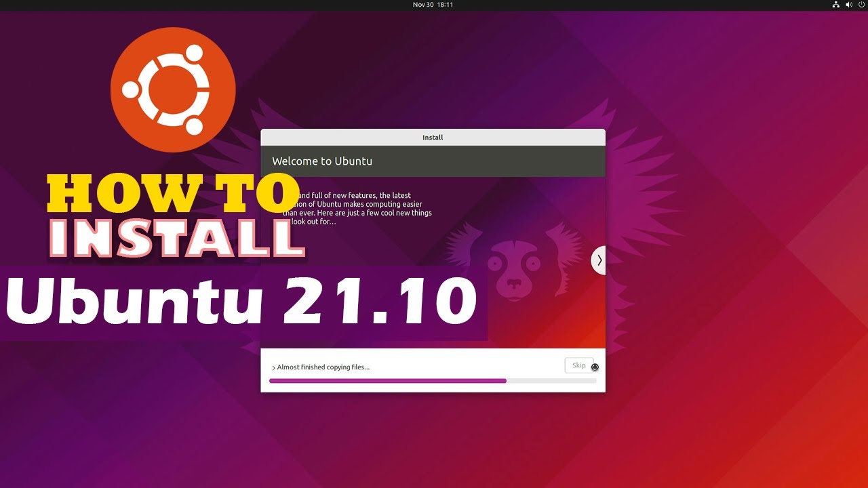Open the wired network status icon
This screenshot has width=868, height=488.
coord(835,5)
